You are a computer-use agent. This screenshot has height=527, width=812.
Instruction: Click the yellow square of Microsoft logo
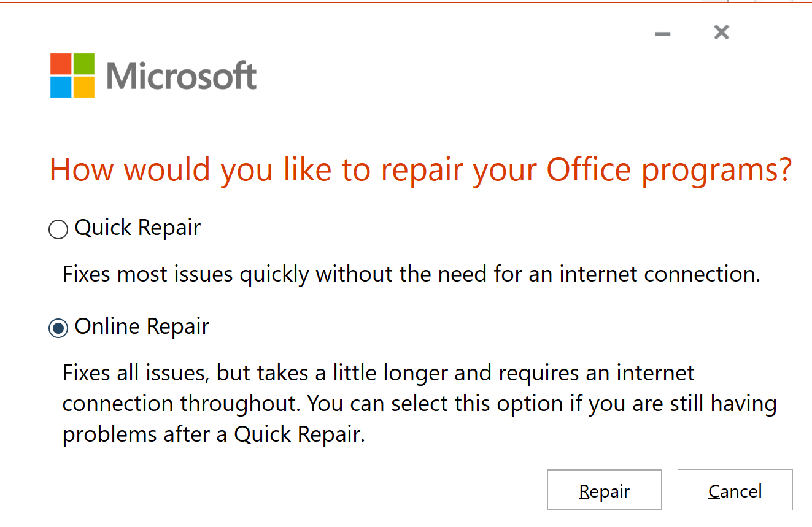84,87
